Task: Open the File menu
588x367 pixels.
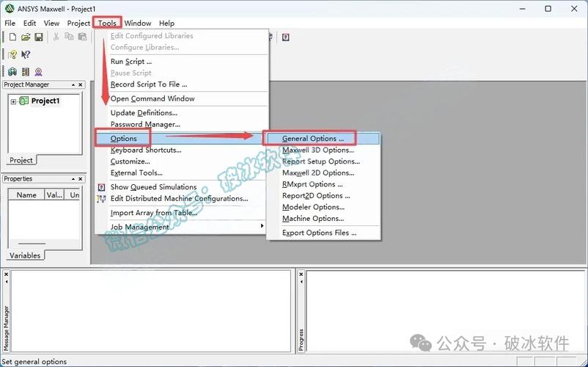Action: click(x=10, y=23)
